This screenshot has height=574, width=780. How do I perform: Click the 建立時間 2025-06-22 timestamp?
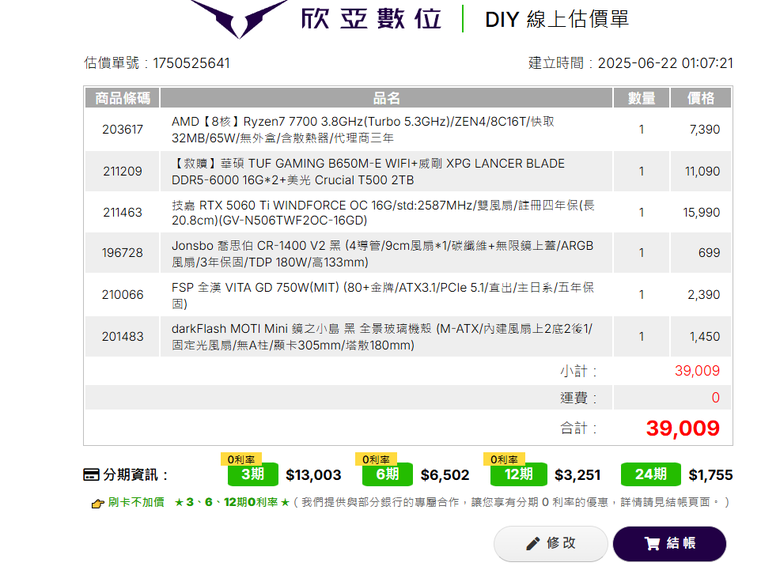[630, 63]
